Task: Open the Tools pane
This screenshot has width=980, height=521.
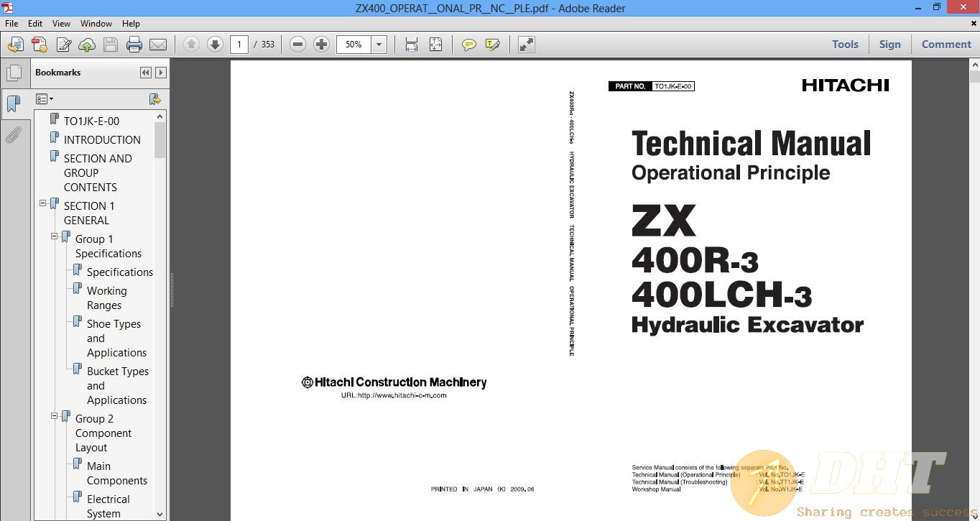Action: tap(845, 45)
